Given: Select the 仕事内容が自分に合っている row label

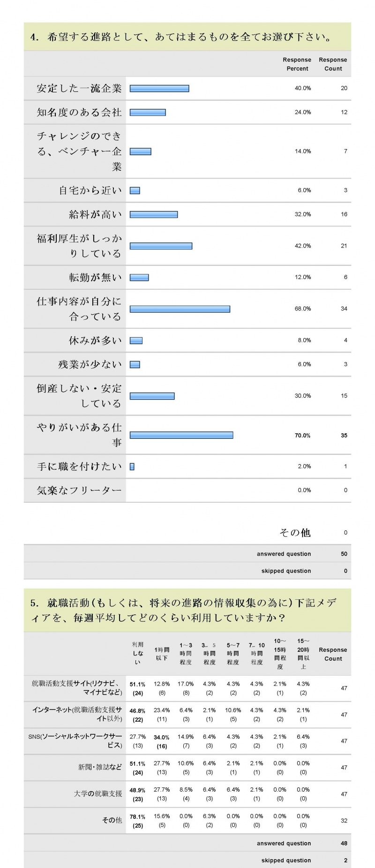Looking at the screenshot, I should [x=79, y=309].
